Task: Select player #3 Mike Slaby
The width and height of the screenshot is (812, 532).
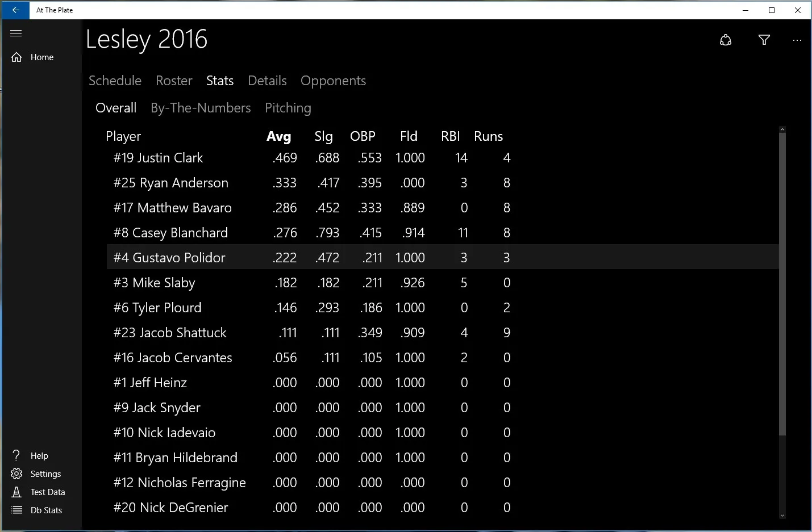Action: point(442,283)
